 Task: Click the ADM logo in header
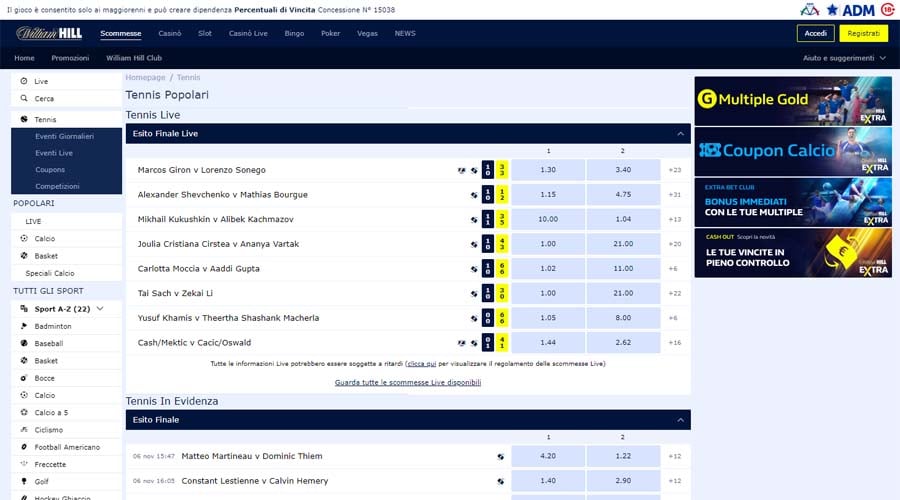(x=850, y=10)
